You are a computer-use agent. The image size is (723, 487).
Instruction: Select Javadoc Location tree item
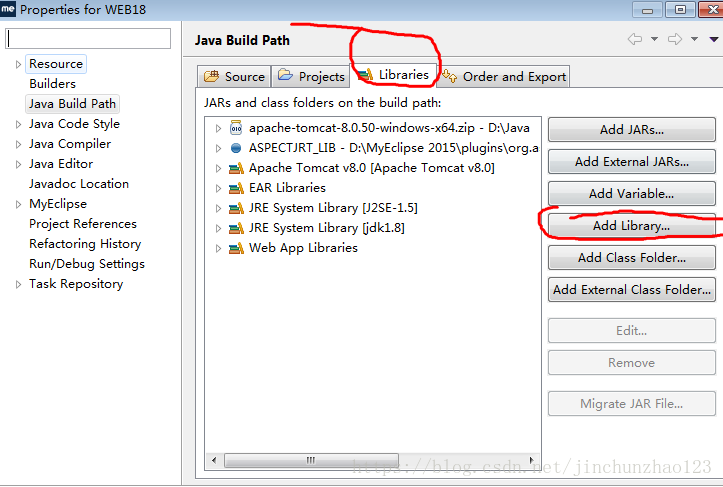click(x=79, y=184)
